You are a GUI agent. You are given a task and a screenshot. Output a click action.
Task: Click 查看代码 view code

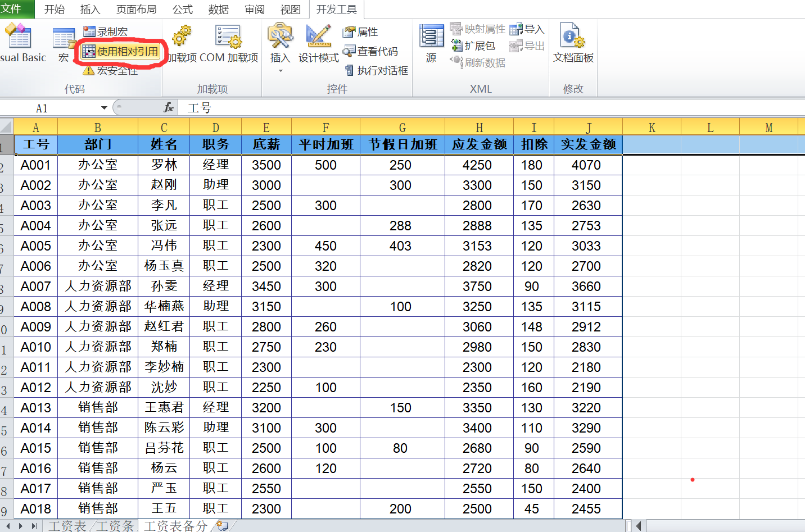(x=370, y=51)
